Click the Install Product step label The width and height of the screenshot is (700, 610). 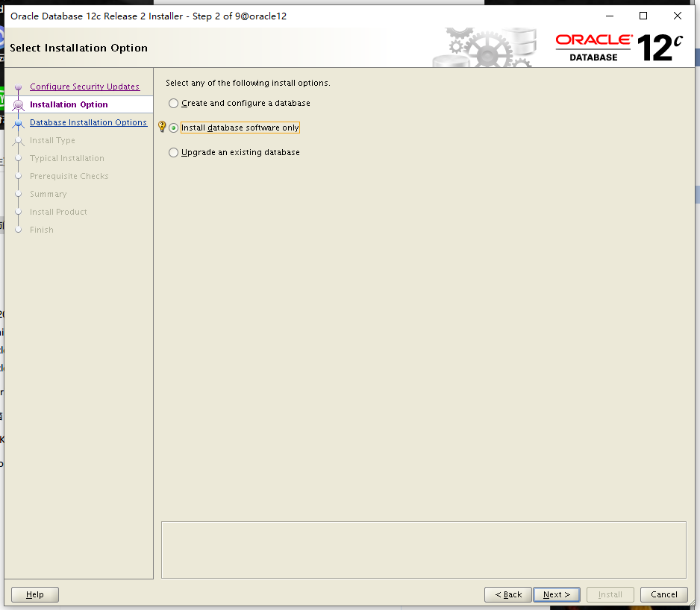coord(58,212)
